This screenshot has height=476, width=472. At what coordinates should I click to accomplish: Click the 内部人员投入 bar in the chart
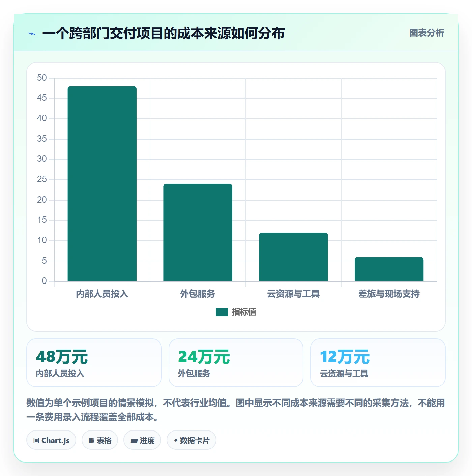pos(102,184)
